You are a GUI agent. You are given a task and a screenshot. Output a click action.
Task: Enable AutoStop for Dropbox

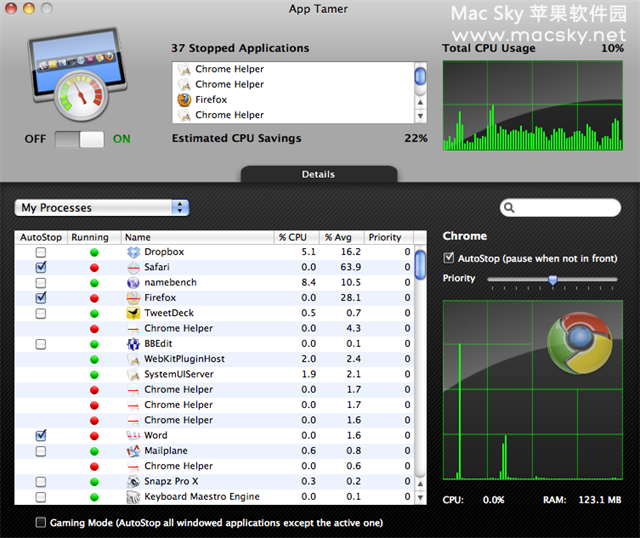(x=41, y=252)
